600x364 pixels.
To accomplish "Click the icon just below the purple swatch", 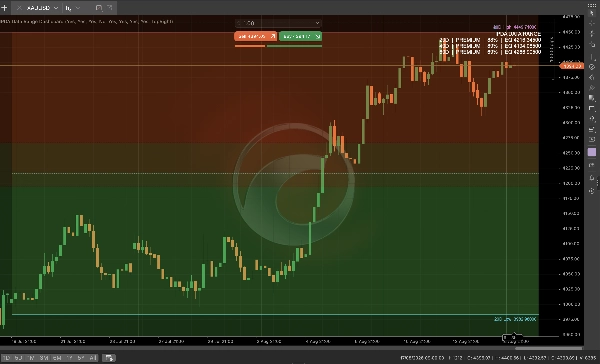I will pos(592,165).
